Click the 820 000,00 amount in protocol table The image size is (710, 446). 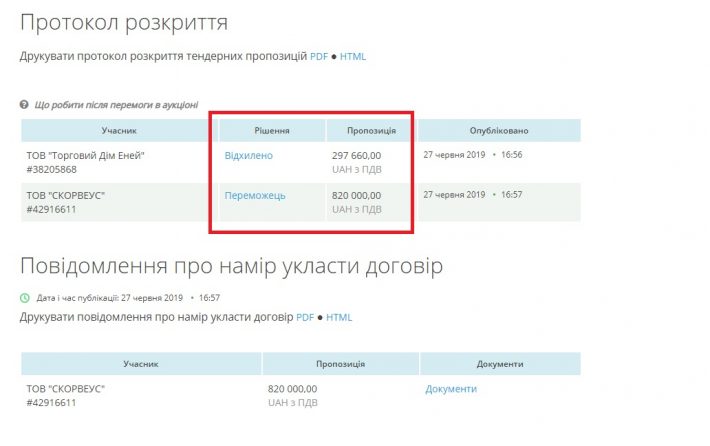[x=356, y=195]
